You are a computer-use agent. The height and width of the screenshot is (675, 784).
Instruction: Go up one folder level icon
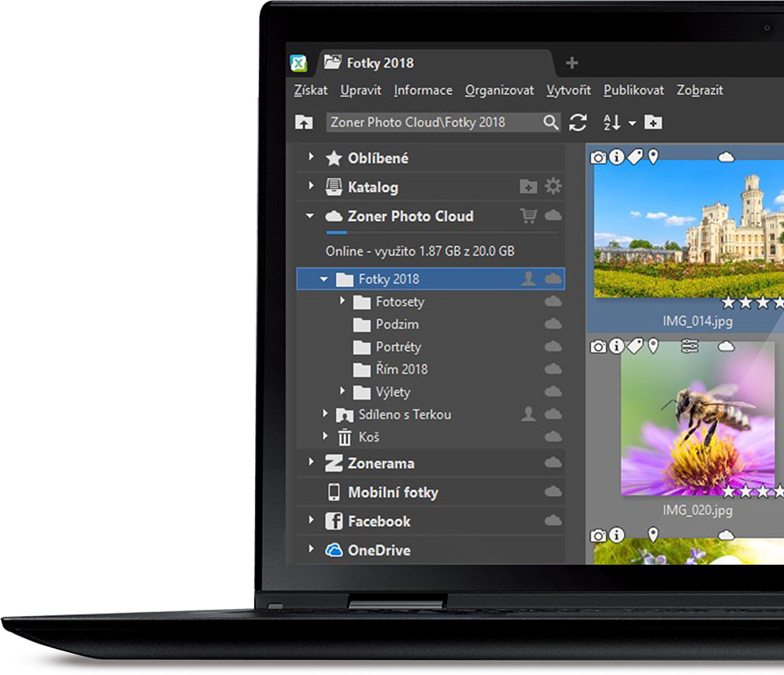pos(304,122)
